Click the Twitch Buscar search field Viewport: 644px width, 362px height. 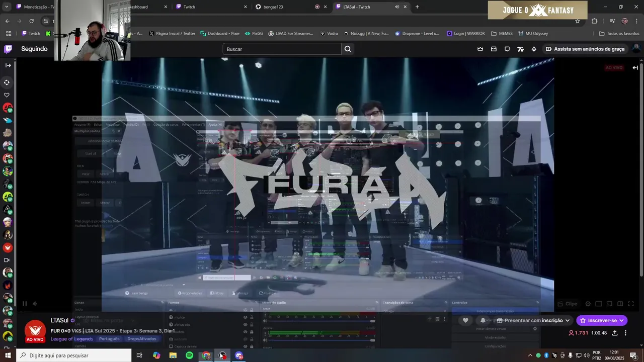tap(282, 49)
